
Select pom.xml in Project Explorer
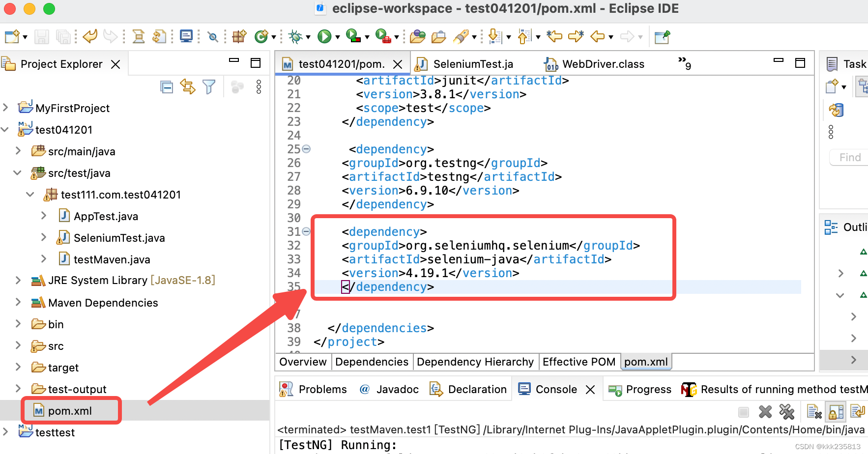click(70, 411)
